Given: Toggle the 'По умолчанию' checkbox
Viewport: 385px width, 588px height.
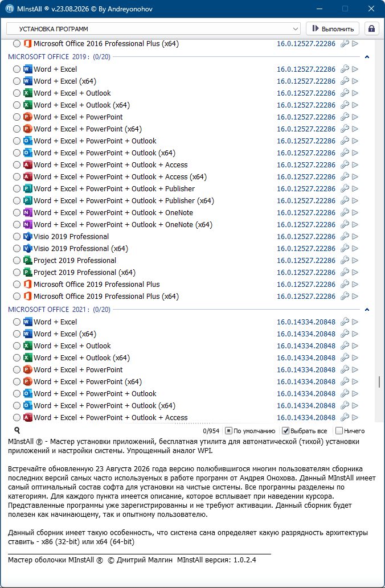Looking at the screenshot, I should coord(228,430).
